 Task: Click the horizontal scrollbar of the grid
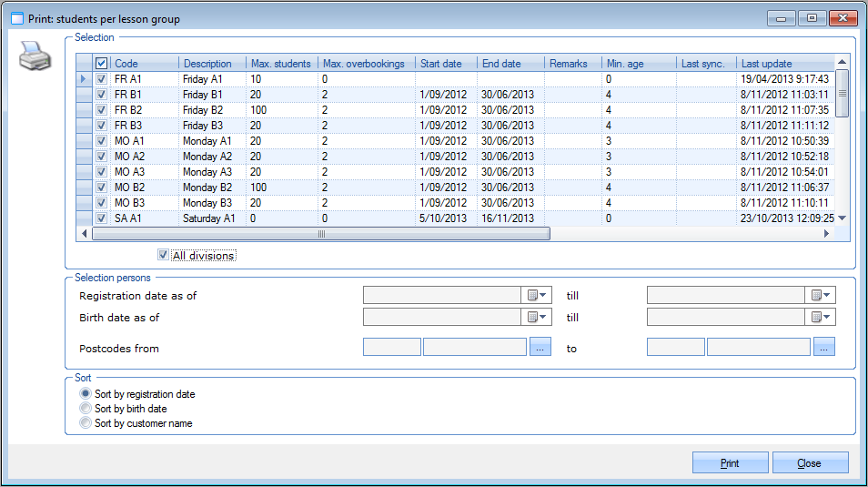click(x=320, y=234)
